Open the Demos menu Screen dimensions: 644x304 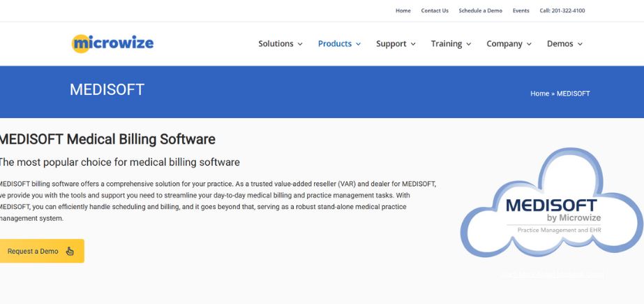click(564, 43)
